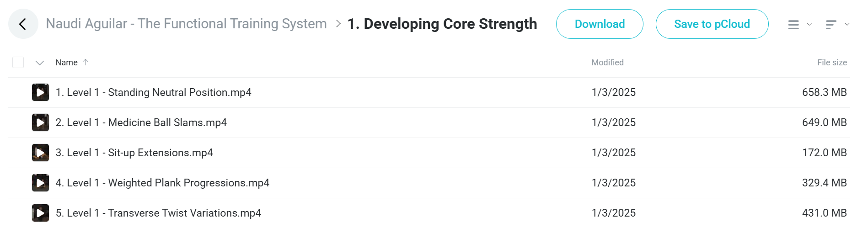This screenshot has width=868, height=228.
Task: Toggle the ascending arrow next to Name
Action: 86,62
